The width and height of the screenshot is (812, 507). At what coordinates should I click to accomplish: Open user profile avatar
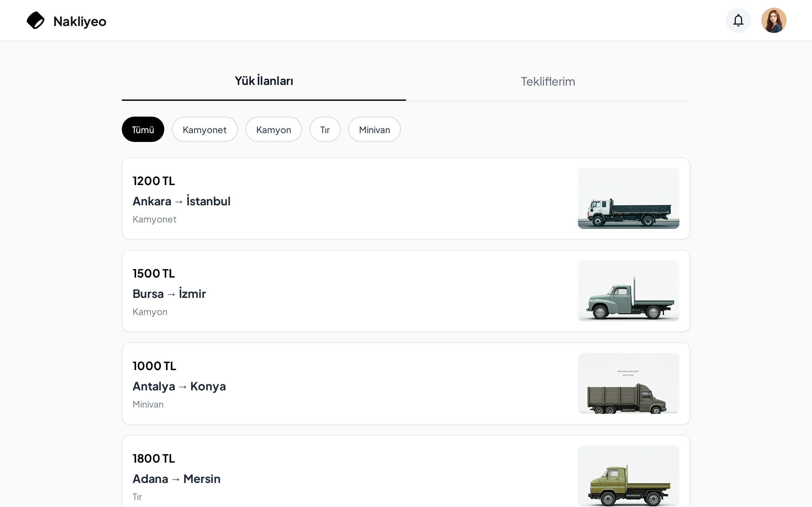[773, 21]
